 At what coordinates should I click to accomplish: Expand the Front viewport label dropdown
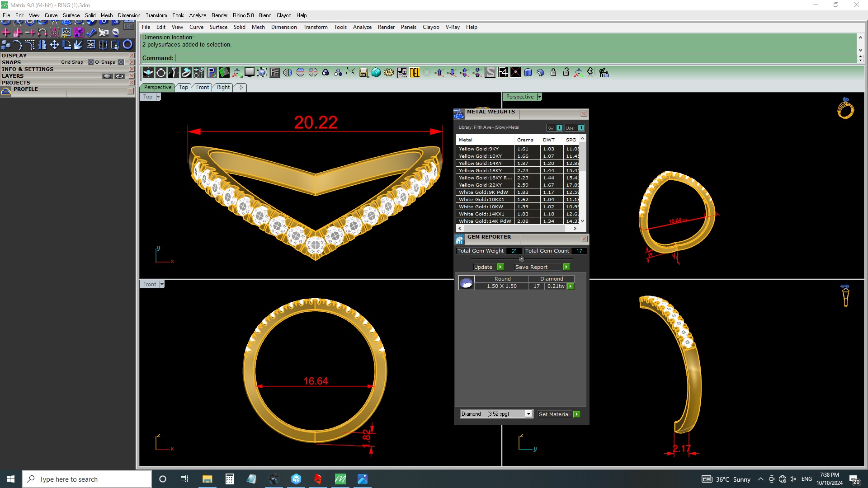(x=162, y=284)
